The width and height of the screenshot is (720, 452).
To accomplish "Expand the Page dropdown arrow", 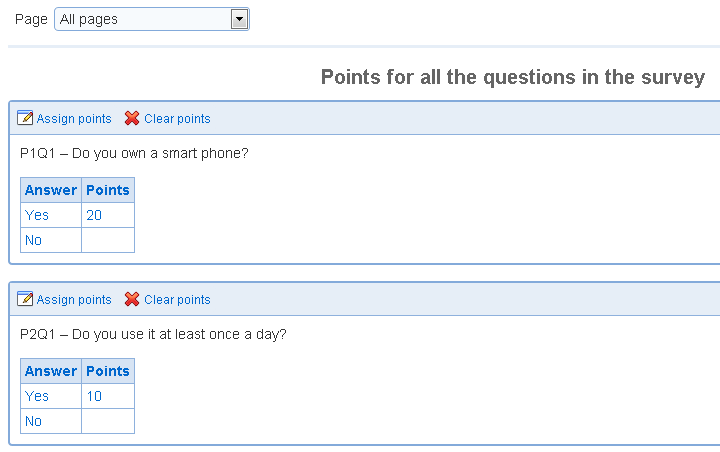I will [x=239, y=19].
